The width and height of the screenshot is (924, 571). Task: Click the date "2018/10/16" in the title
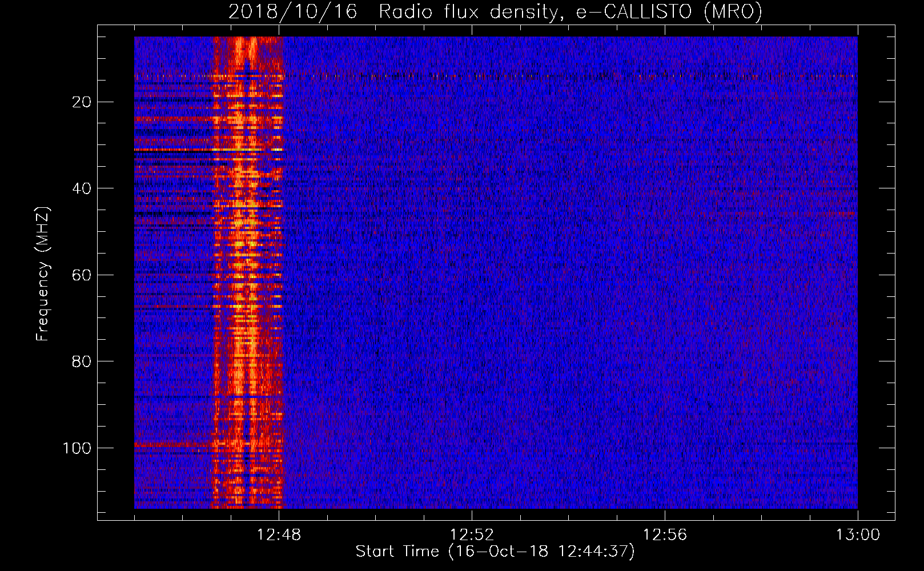pos(293,12)
